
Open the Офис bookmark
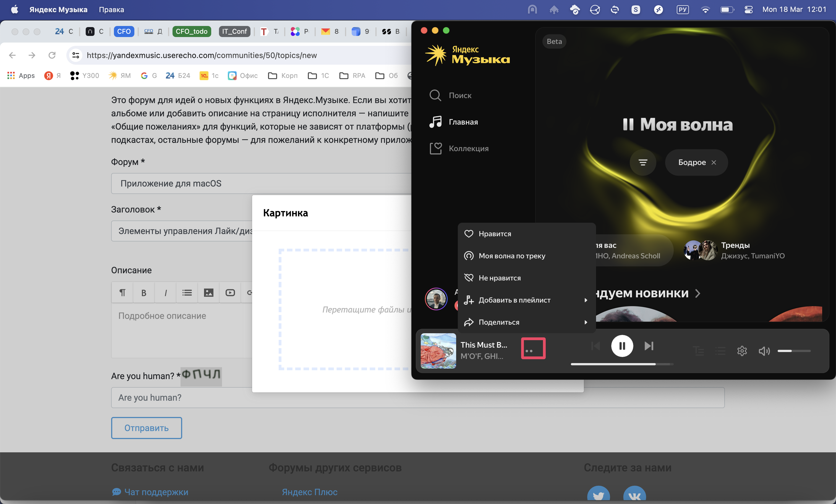pyautogui.click(x=243, y=75)
